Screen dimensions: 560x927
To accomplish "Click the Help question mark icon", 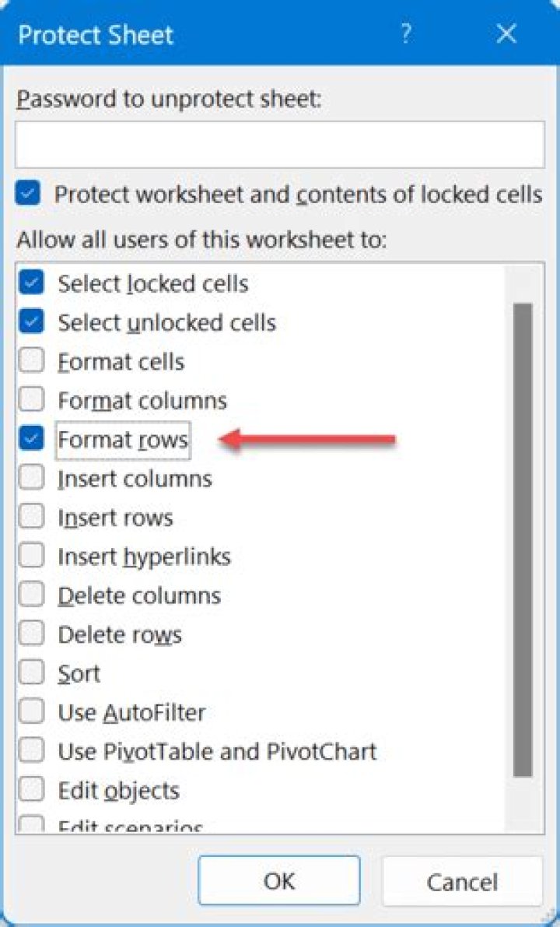I will [x=406, y=35].
